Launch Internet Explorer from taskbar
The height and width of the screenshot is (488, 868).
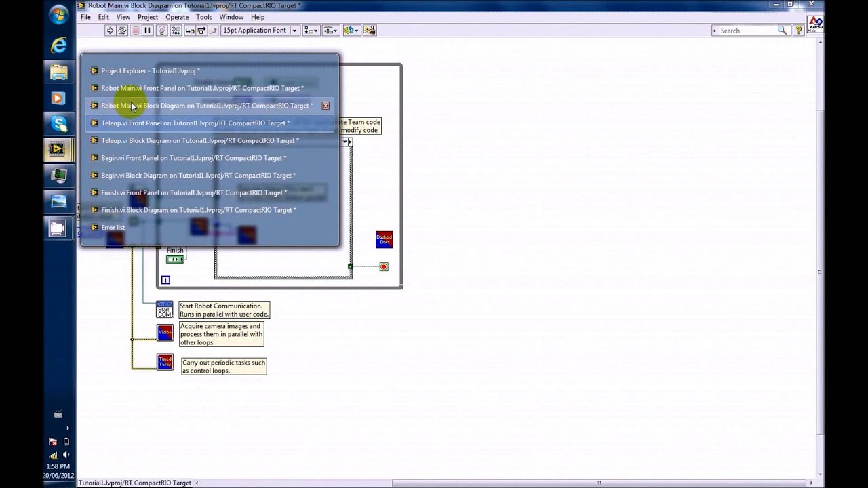(58, 45)
